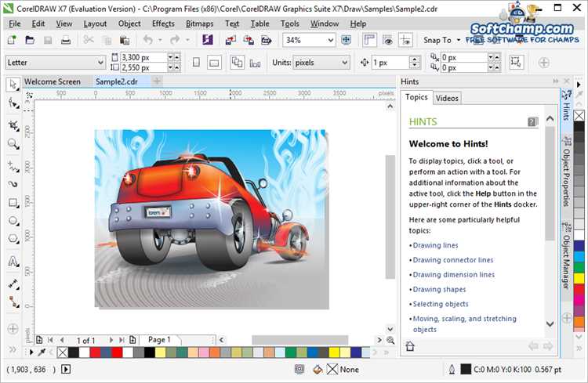Click the Print icon

66,40
